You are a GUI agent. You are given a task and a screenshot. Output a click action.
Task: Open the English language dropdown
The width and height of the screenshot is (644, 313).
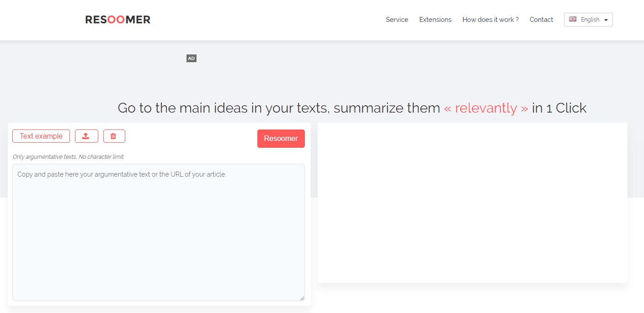[588, 20]
